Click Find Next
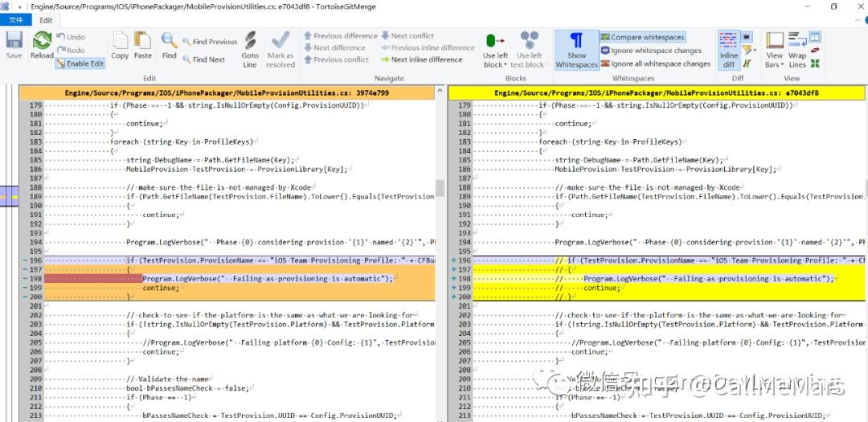This screenshot has width=868, height=422. (203, 59)
